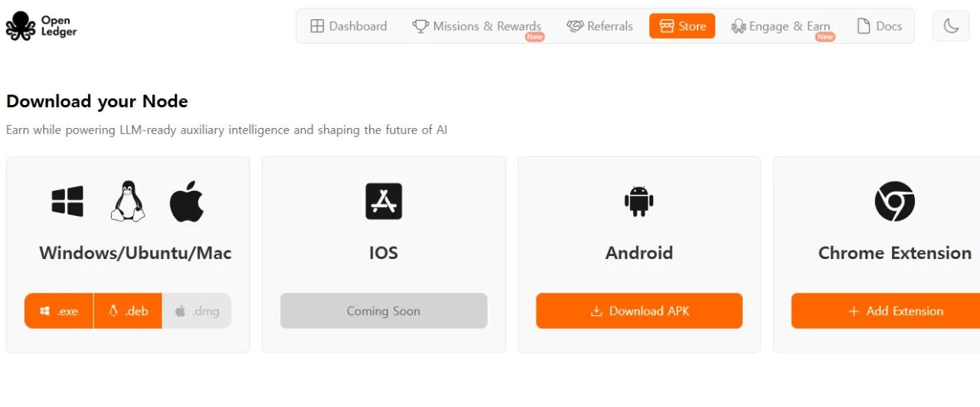Download the Ubuntu .deb package
The image size is (980, 407).
click(x=128, y=311)
